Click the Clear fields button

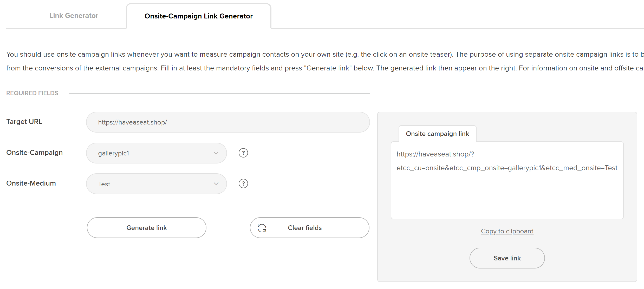[x=309, y=228]
